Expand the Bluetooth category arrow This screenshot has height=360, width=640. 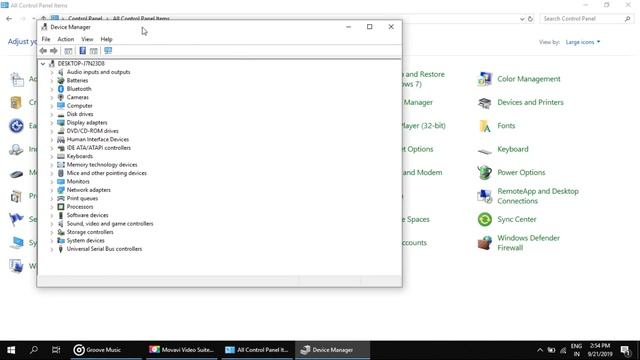click(x=52, y=89)
